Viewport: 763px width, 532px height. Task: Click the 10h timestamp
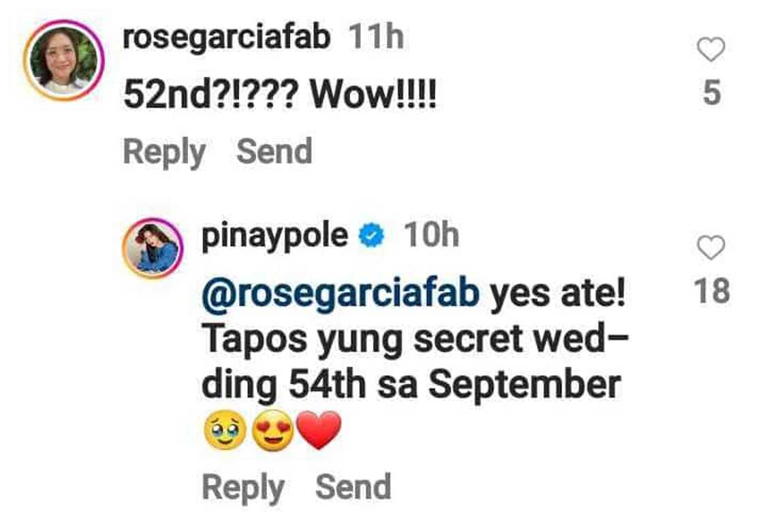pos(431,235)
